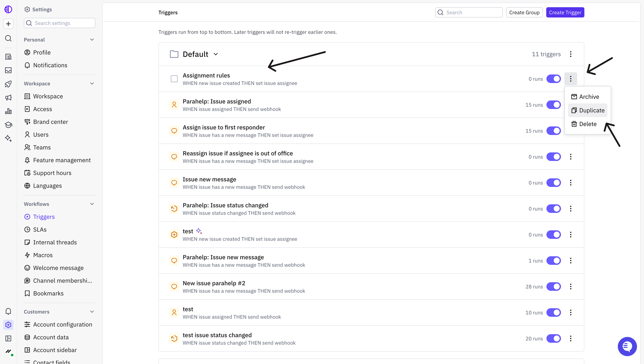The height and width of the screenshot is (364, 644).
Task: Click the app logo at top left
Action: [x=8, y=9]
